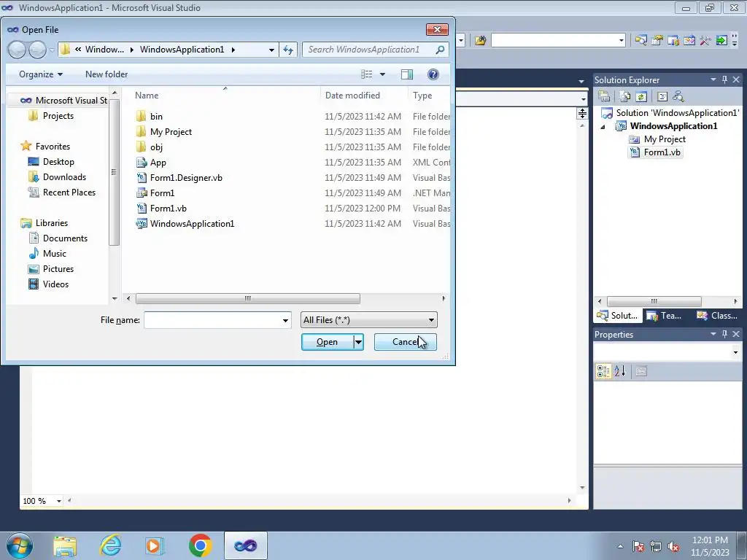Screen dimensions: 747x560
Task: Click the editor split handle above scrollbar
Action: coord(582,113)
